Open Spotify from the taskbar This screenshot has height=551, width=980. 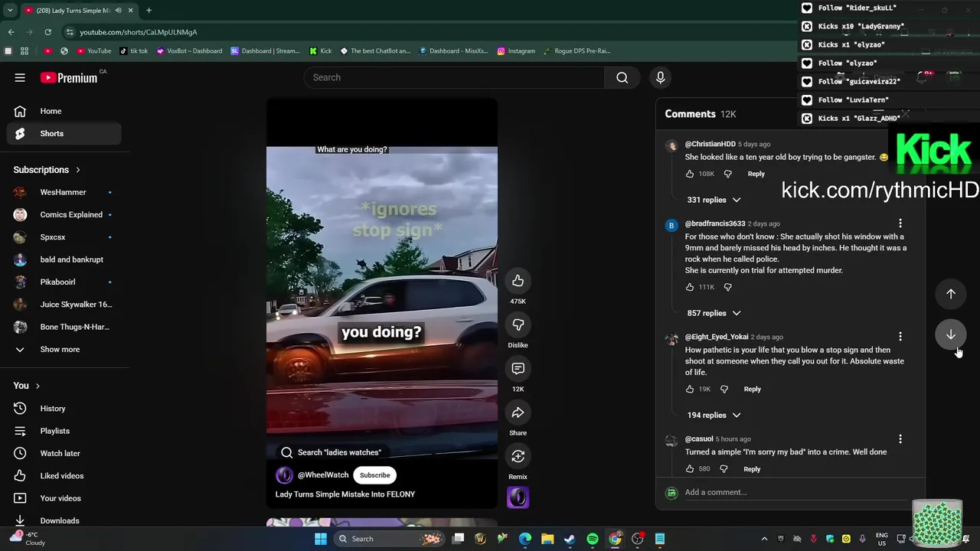pyautogui.click(x=592, y=539)
